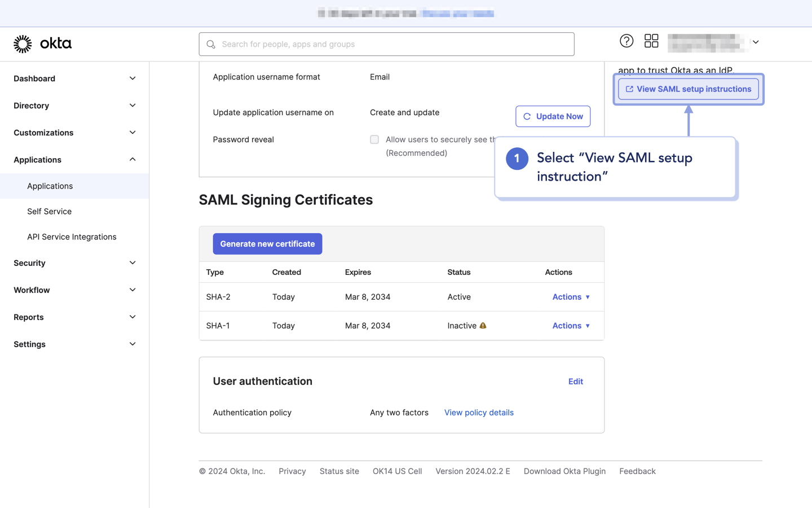Open Actions dropdown for SHA-2 certificate
The height and width of the screenshot is (508, 812).
571,296
